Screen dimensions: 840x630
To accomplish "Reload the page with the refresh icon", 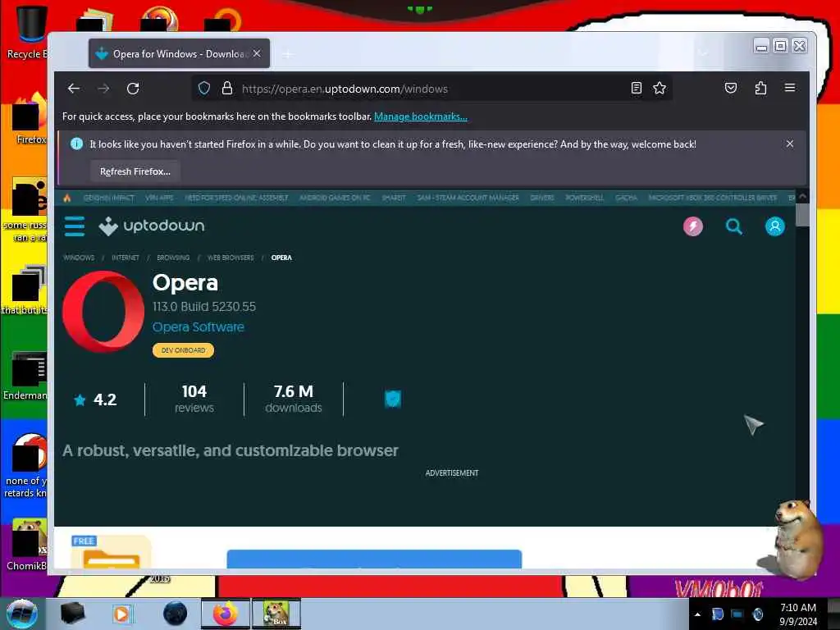I will pos(133,89).
